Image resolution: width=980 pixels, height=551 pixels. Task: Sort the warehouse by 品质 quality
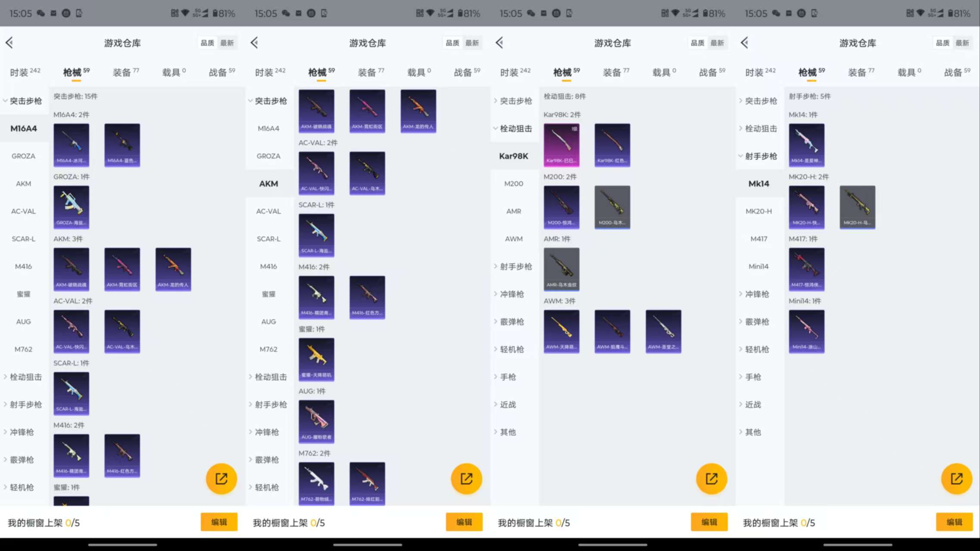(x=207, y=43)
